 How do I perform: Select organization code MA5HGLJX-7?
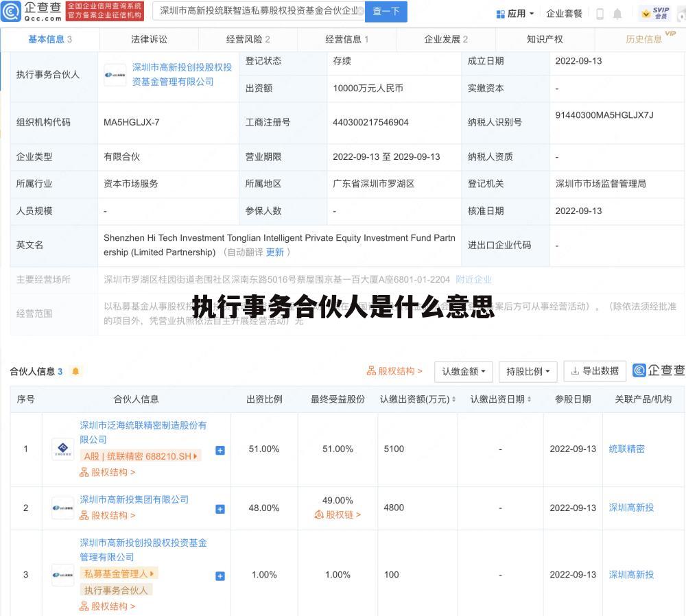131,123
